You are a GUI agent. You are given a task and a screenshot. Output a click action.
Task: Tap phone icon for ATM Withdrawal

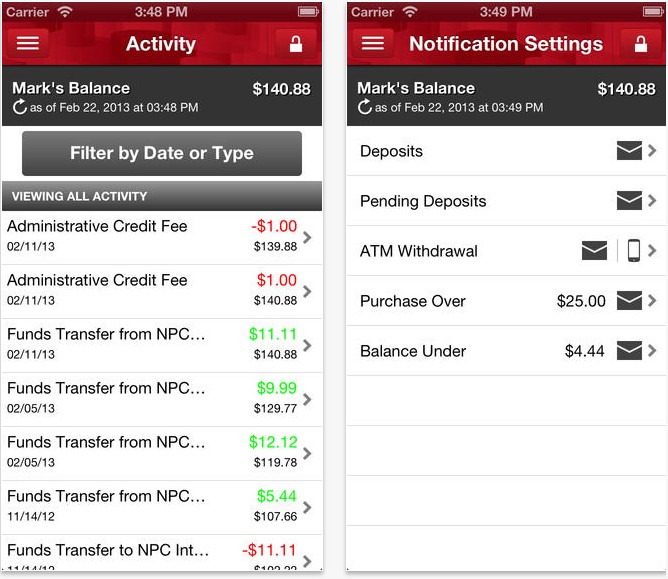click(x=633, y=251)
